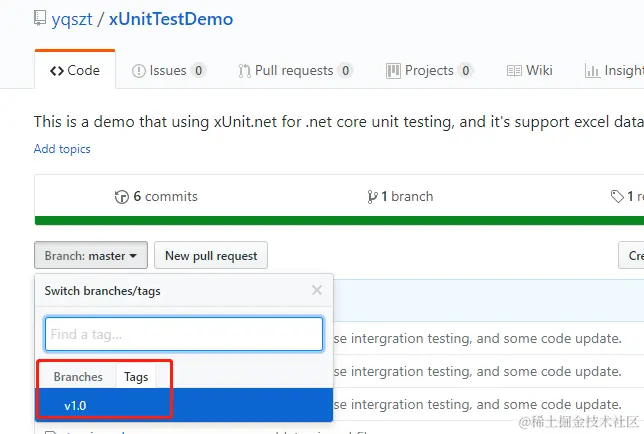
Task: Click the Projects board icon
Action: [x=393, y=71]
